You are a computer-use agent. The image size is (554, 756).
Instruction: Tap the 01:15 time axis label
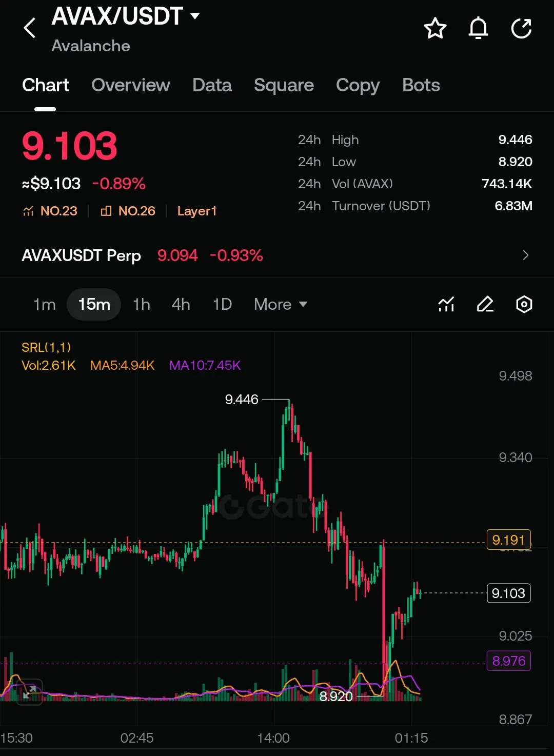point(411,738)
